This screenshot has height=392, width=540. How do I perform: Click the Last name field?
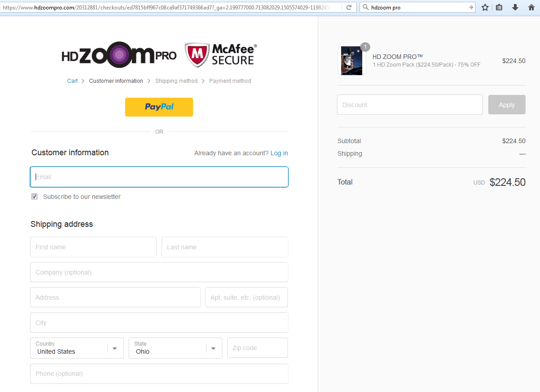pyautogui.click(x=225, y=247)
